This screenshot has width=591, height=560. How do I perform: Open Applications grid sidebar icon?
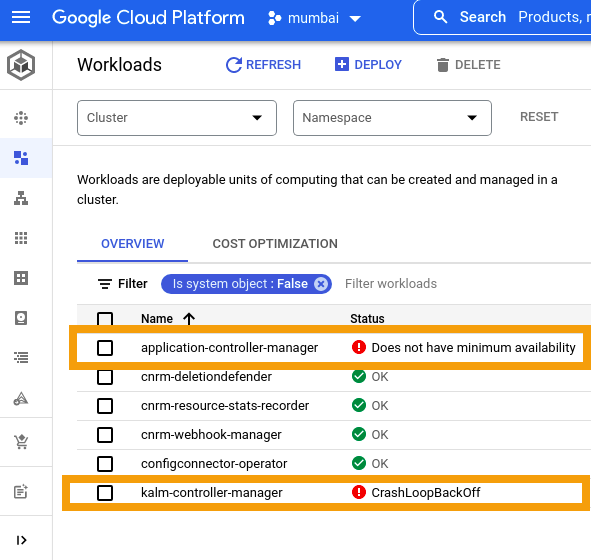[x=21, y=238]
